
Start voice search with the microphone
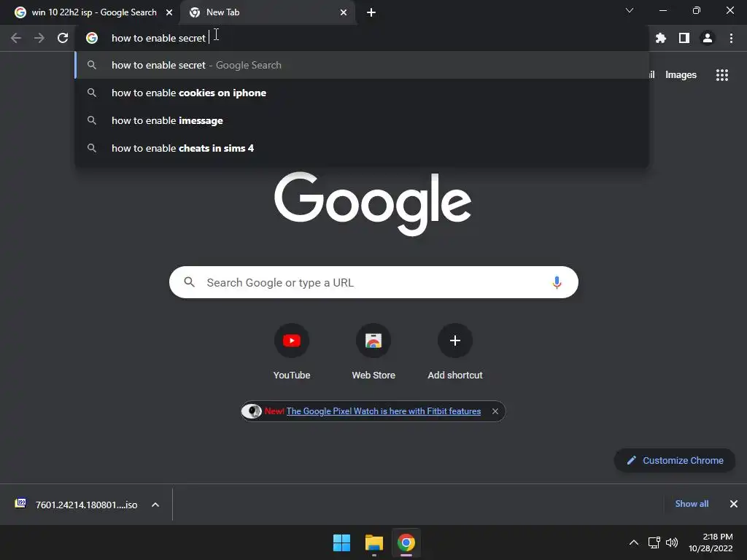point(557,282)
